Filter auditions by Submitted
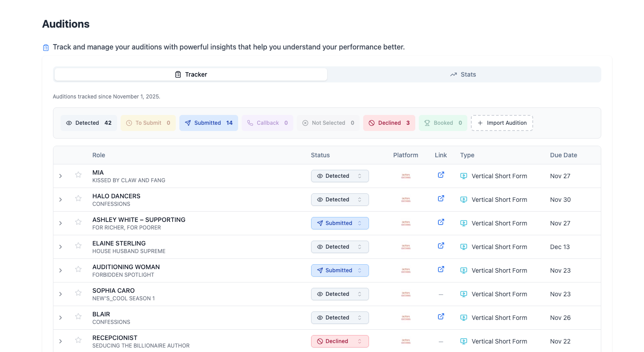The height and width of the screenshot is (352, 644). (x=208, y=123)
